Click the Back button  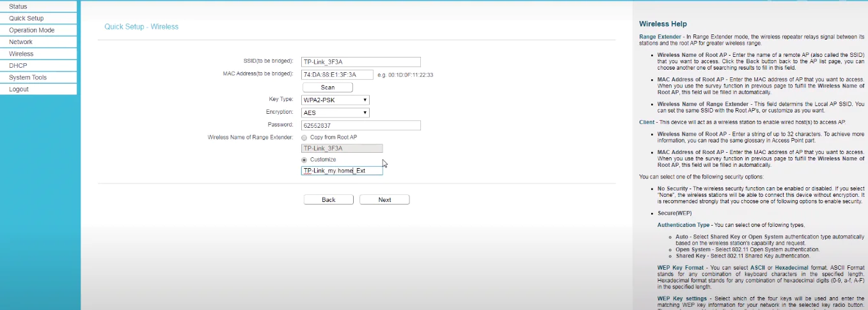(328, 200)
